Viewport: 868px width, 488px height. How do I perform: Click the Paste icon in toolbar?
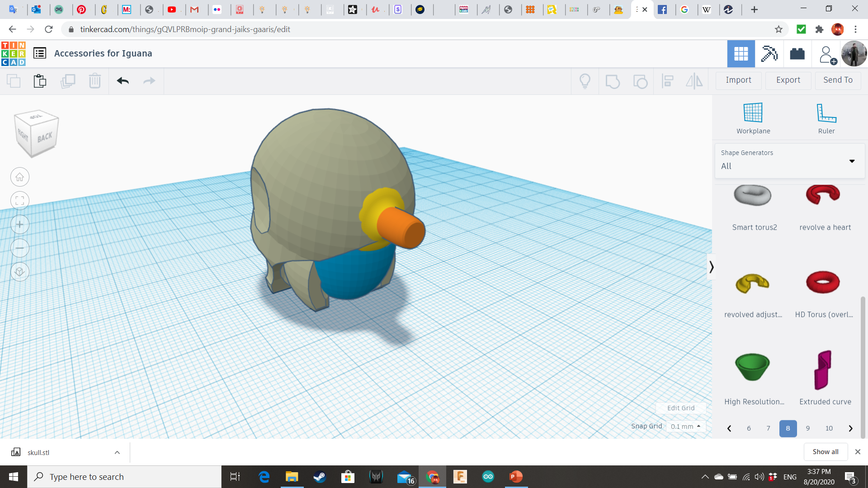(40, 81)
